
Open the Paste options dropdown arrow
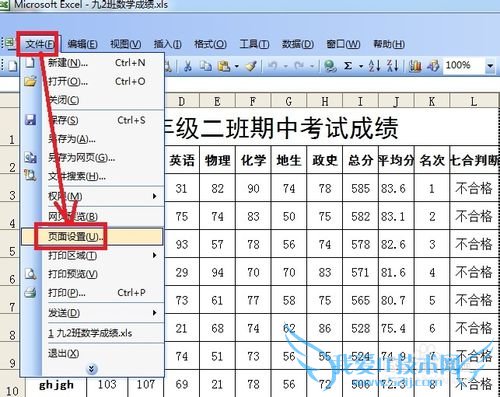point(237,66)
